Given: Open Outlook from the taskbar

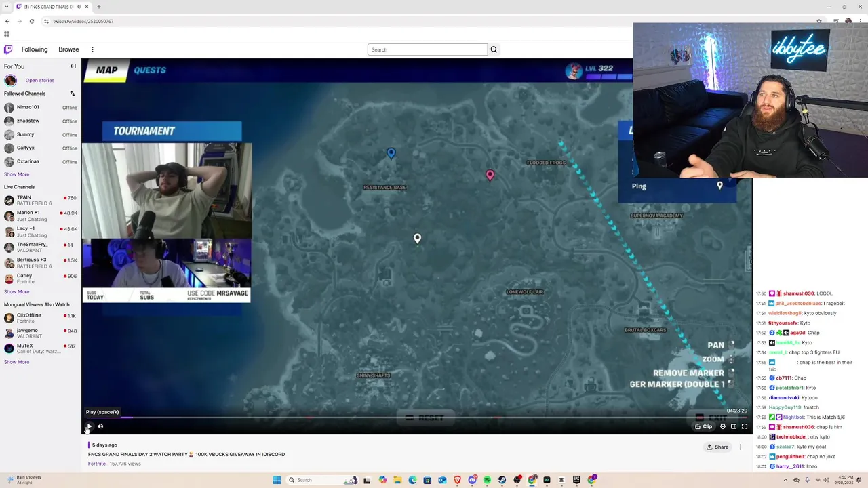Looking at the screenshot, I should coord(442,480).
